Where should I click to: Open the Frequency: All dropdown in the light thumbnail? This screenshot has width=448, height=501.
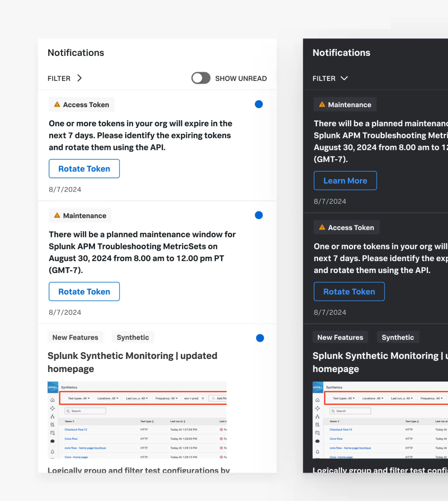(x=166, y=398)
